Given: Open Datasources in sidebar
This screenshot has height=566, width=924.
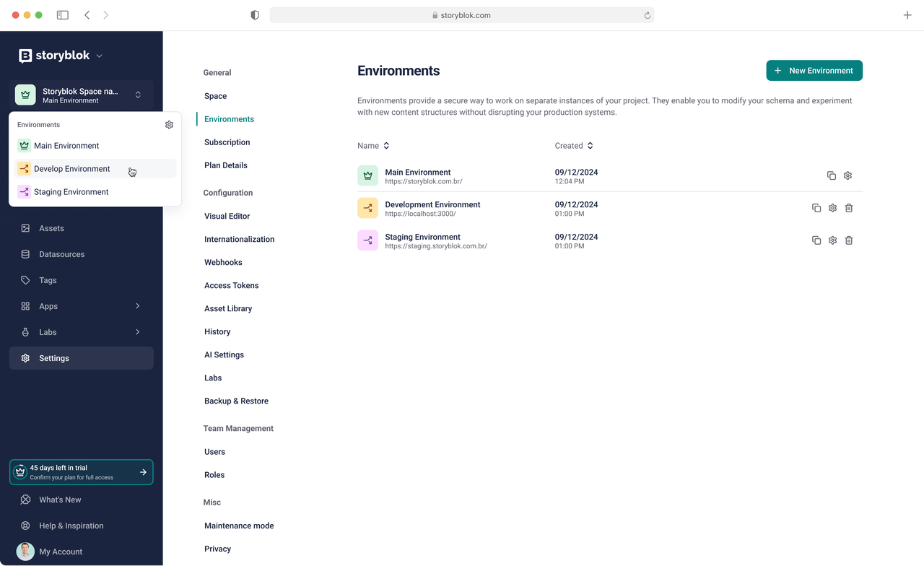Looking at the screenshot, I should pyautogui.click(x=81, y=254).
